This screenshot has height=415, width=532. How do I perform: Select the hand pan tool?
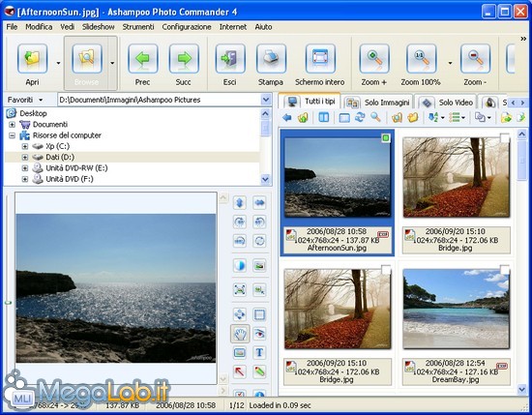click(x=240, y=334)
